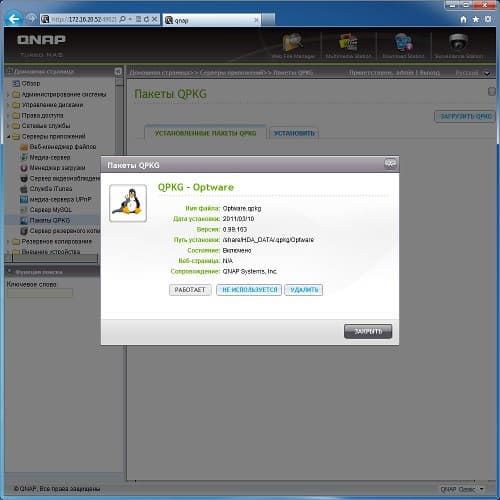Click the Tux penguin Optware package icon
Image resolution: width=500 pixels, height=500 pixels.
click(x=128, y=203)
